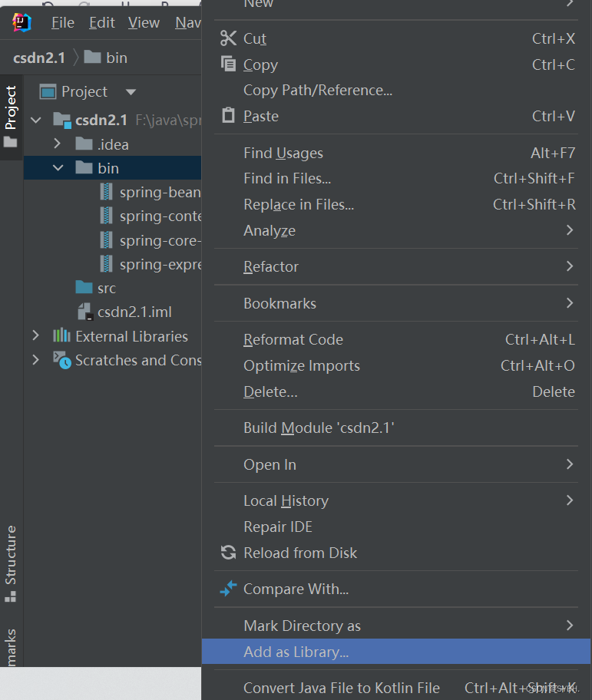Image resolution: width=592 pixels, height=700 pixels.
Task: Click Build Module 'csdn2.1'
Action: 316,430
